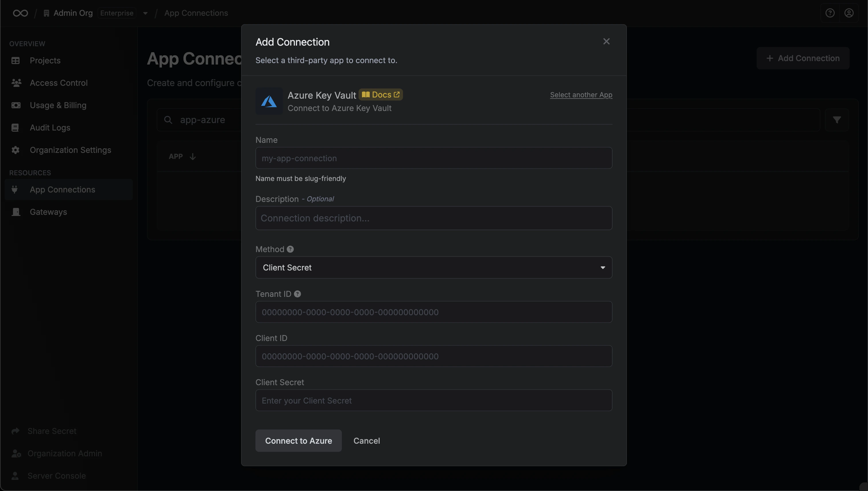868x491 pixels.
Task: Click the Gateways icon
Action: pyautogui.click(x=16, y=212)
